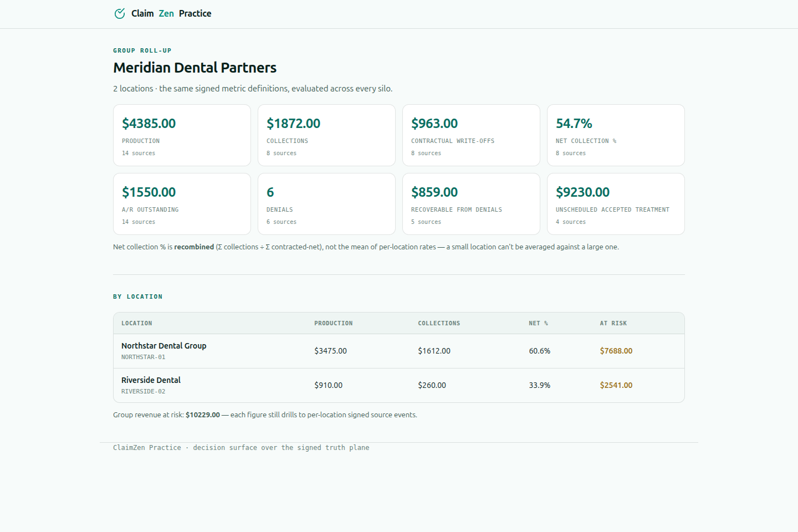798x532 pixels.
Task: Click the NORTHSTAR-01 location code
Action: coord(143,357)
